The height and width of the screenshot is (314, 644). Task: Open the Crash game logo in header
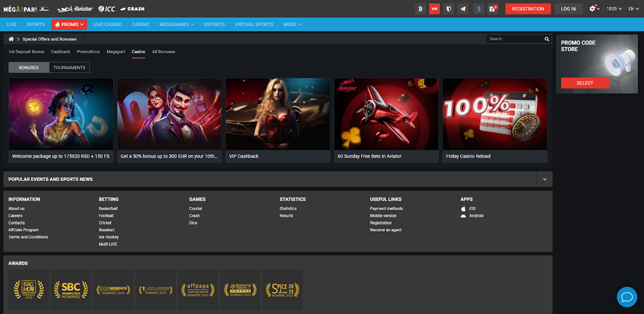(x=132, y=9)
